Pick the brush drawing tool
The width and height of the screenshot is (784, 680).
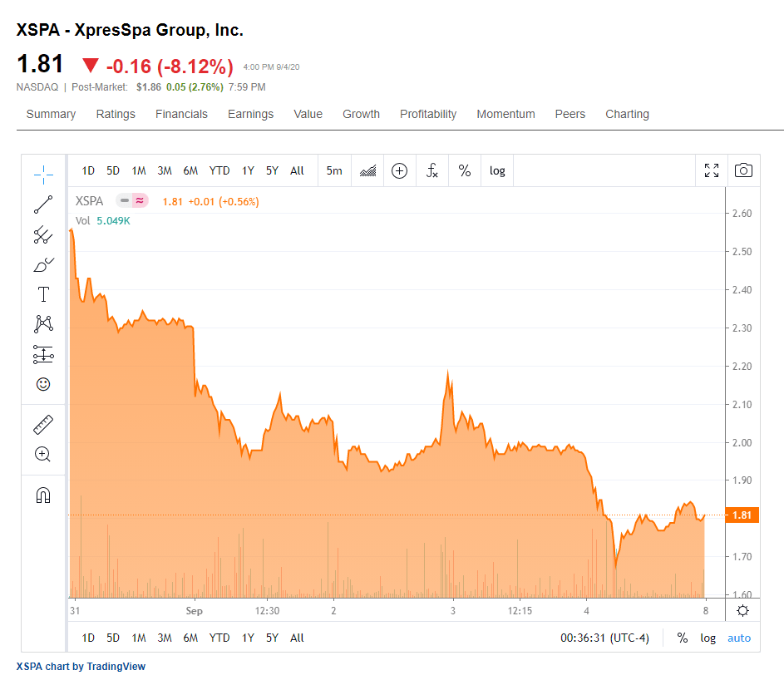coord(43,264)
